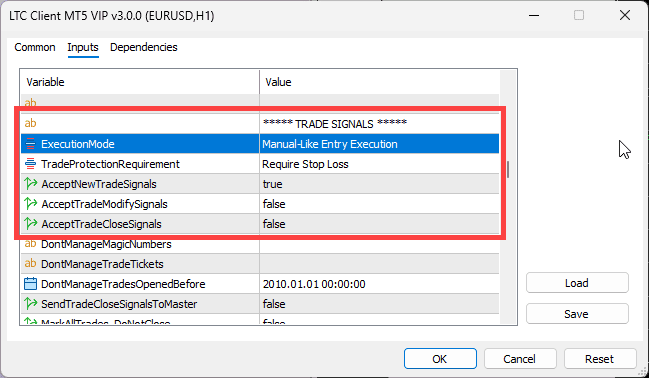Image resolution: width=649 pixels, height=378 pixels.
Task: Click the string icon beside TRADE SIGNALS
Action: [30, 123]
